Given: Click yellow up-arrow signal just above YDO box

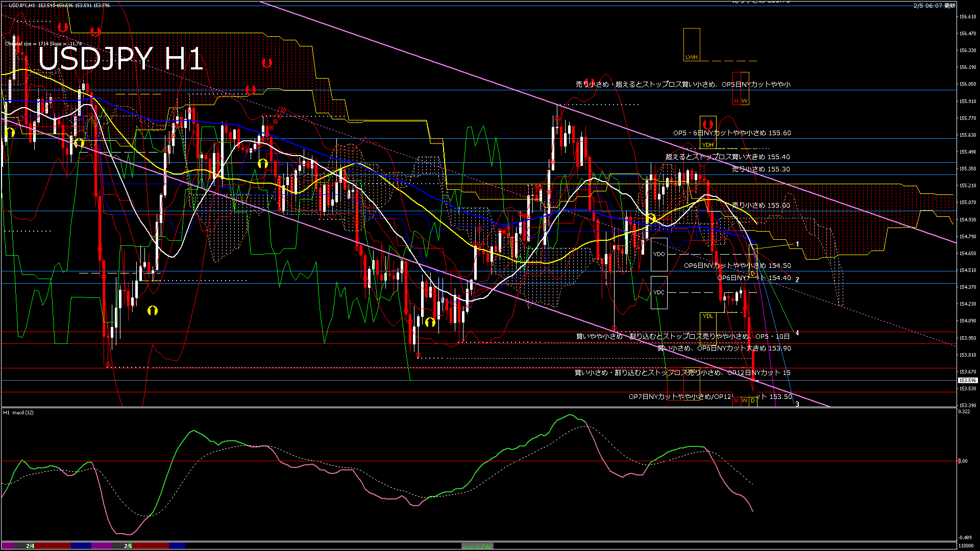Looking at the screenshot, I should pos(650,219).
